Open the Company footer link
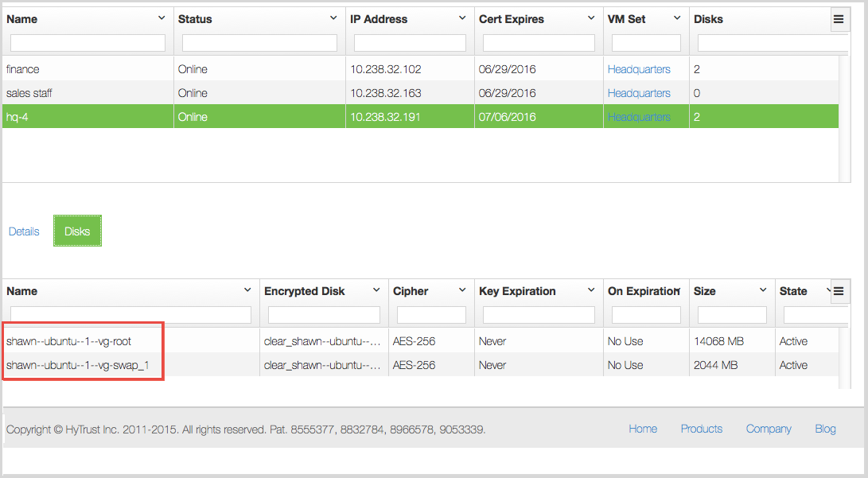Viewport: 868px width, 478px height. click(768, 429)
